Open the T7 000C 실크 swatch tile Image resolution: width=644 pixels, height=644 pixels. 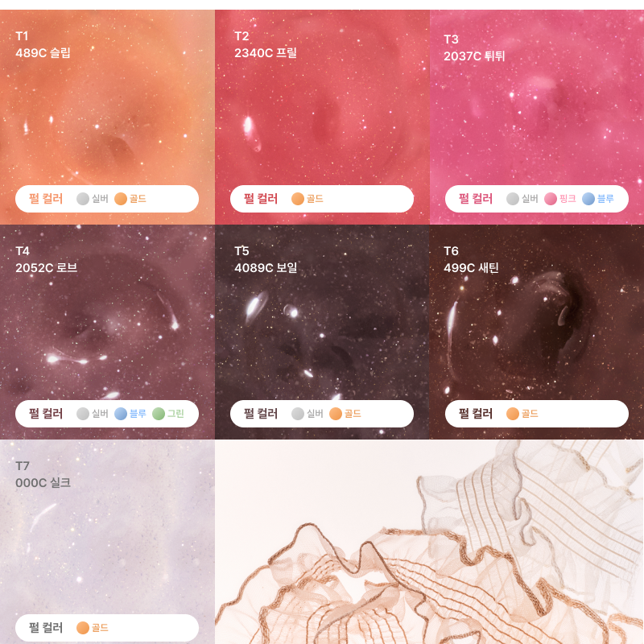[107, 542]
